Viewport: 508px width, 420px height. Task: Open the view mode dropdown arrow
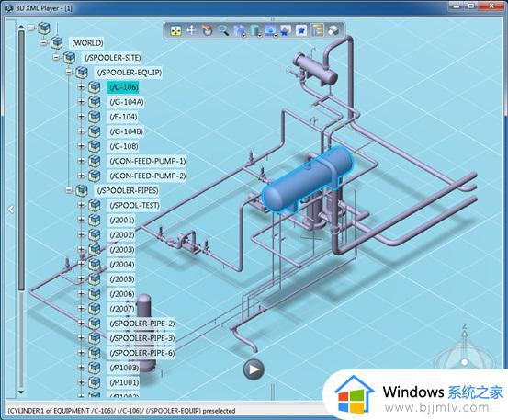244,35
